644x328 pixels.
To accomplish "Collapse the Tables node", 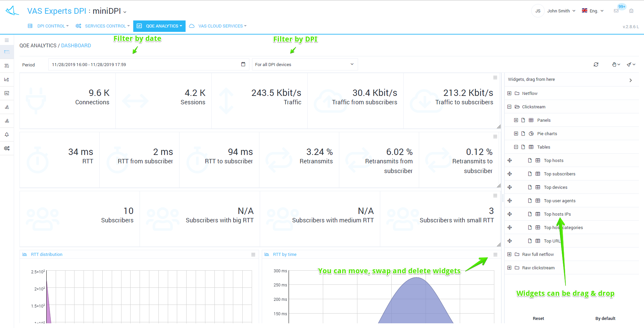I will click(x=516, y=147).
